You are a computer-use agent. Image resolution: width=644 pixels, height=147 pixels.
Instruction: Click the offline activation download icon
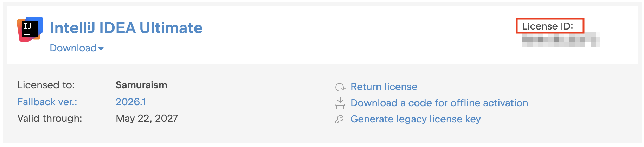point(340,103)
